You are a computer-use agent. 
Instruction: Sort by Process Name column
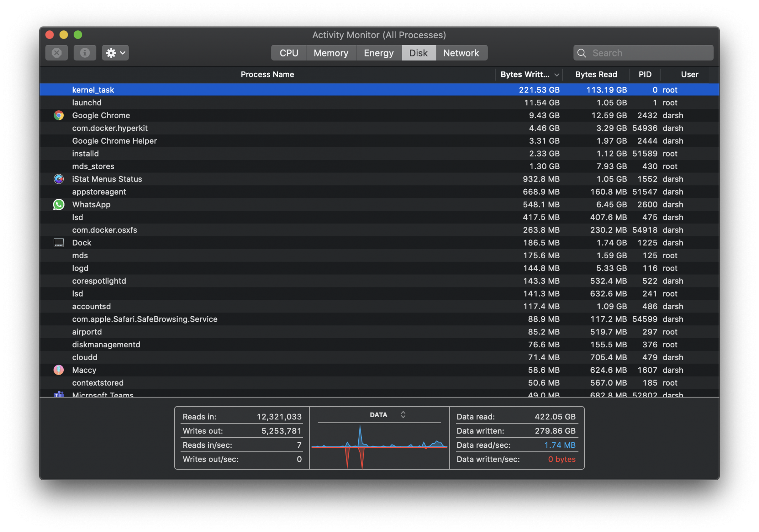tap(267, 74)
